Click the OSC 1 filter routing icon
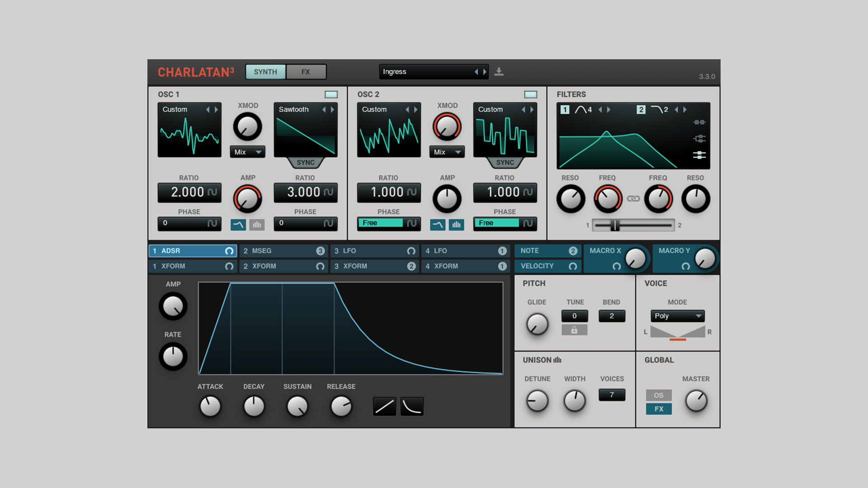The image size is (868, 488). (x=238, y=225)
